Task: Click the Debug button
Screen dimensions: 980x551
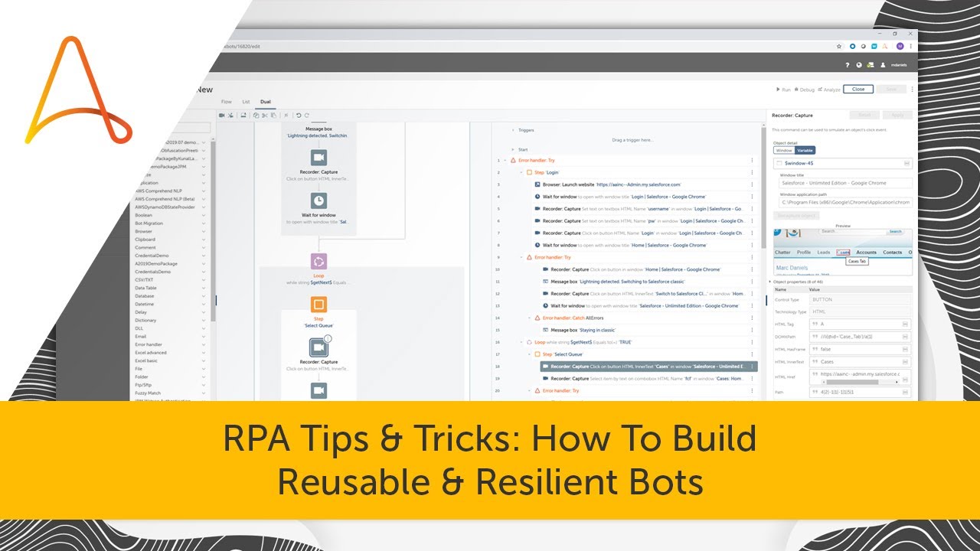Action: click(x=805, y=90)
